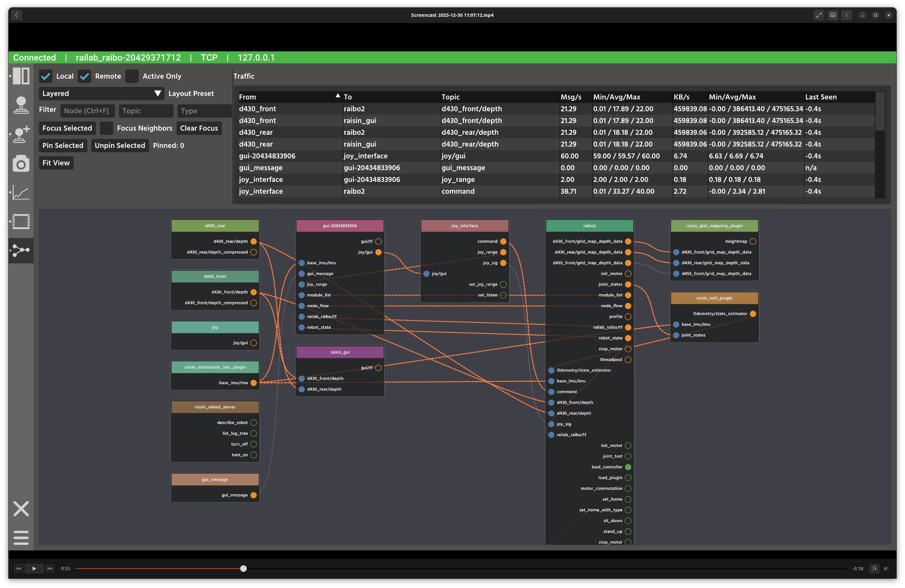The height and width of the screenshot is (588, 905).
Task: Uncheck the Local checkbox
Action: coord(46,76)
